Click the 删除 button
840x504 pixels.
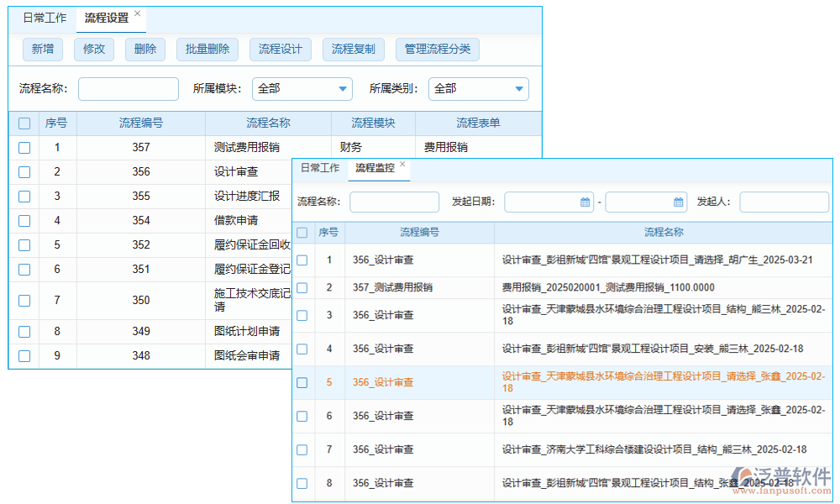click(x=144, y=49)
